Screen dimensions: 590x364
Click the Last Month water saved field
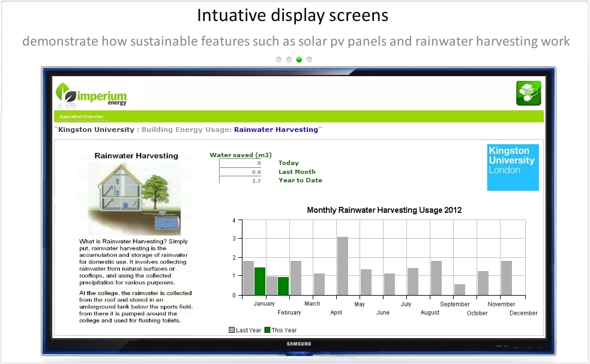[x=241, y=172]
